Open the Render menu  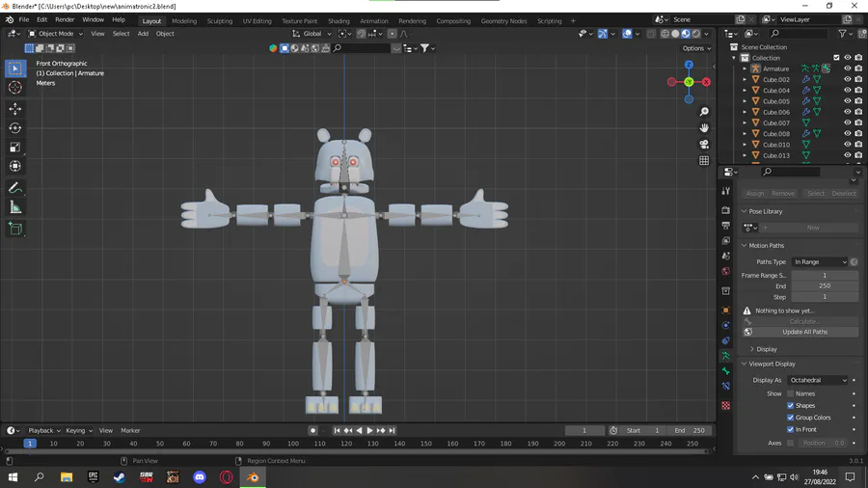tap(65, 19)
